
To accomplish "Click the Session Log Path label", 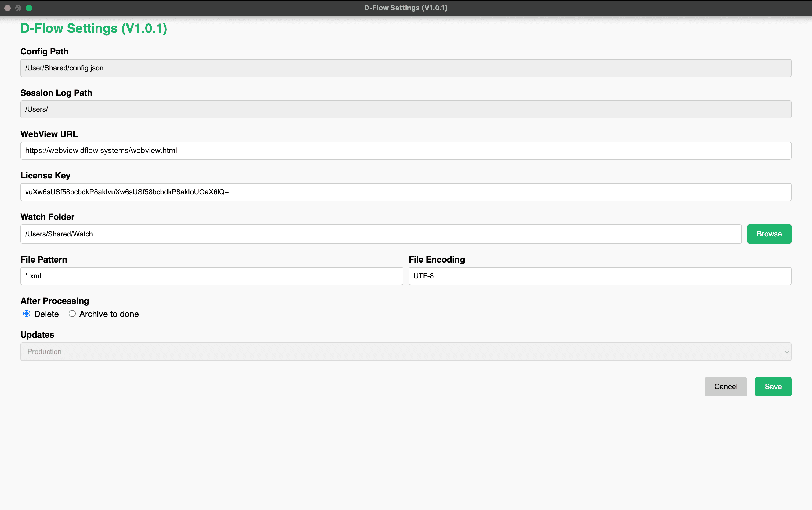I will [56, 93].
